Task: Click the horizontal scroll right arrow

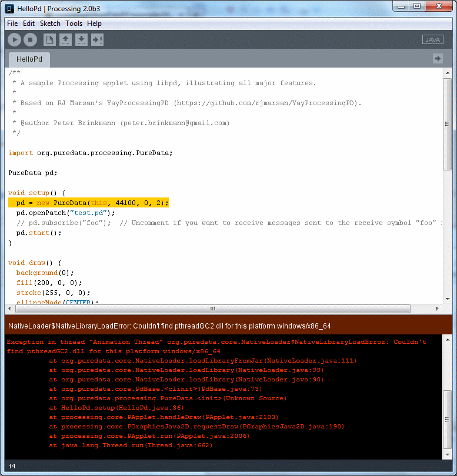Action: tap(437, 309)
